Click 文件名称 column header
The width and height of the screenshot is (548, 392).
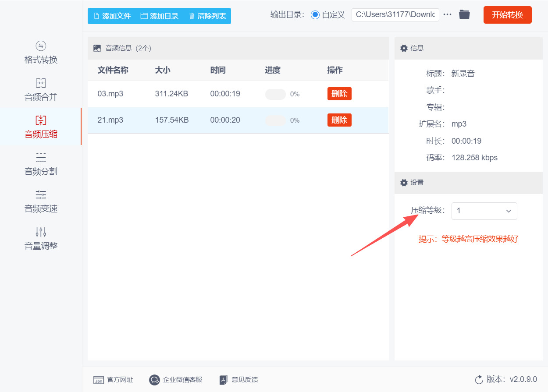tap(113, 70)
